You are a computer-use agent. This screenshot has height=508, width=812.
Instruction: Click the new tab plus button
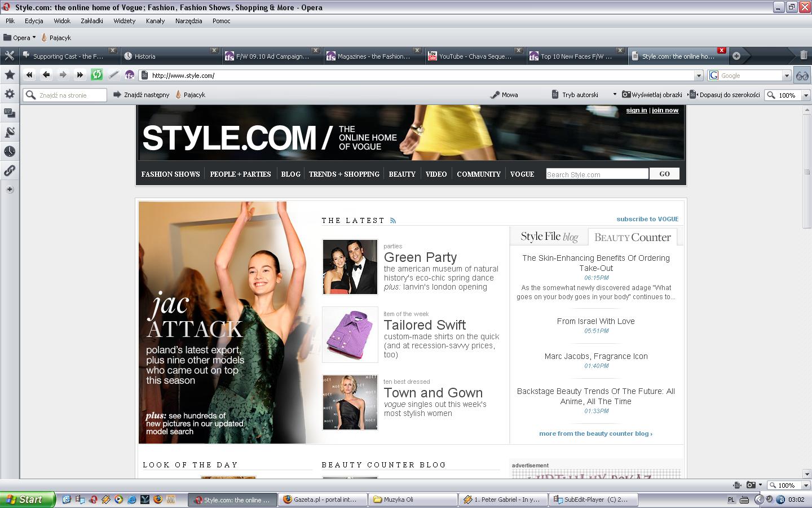[736, 56]
